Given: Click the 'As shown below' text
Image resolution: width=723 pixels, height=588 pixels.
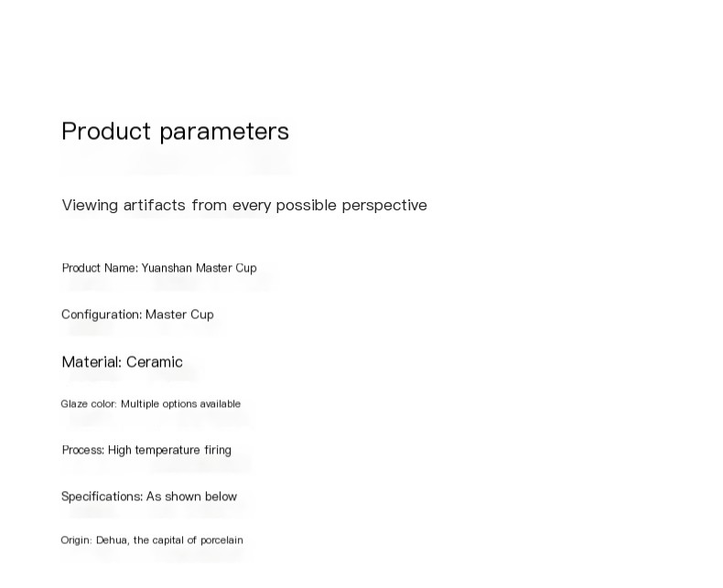Looking at the screenshot, I should click(191, 497).
